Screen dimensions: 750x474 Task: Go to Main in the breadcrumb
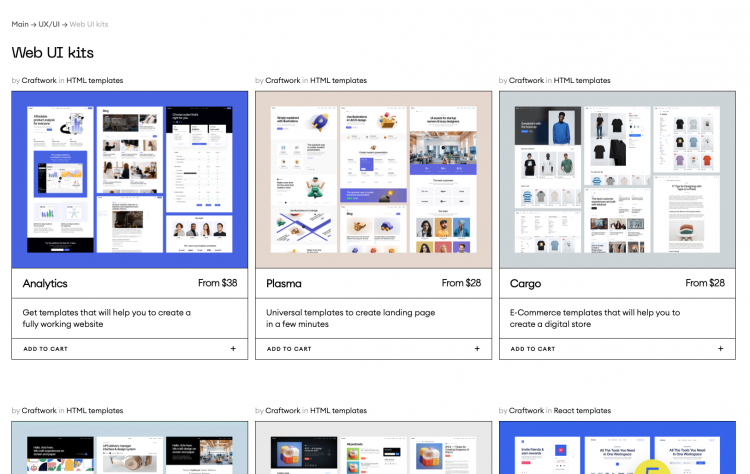tap(20, 24)
